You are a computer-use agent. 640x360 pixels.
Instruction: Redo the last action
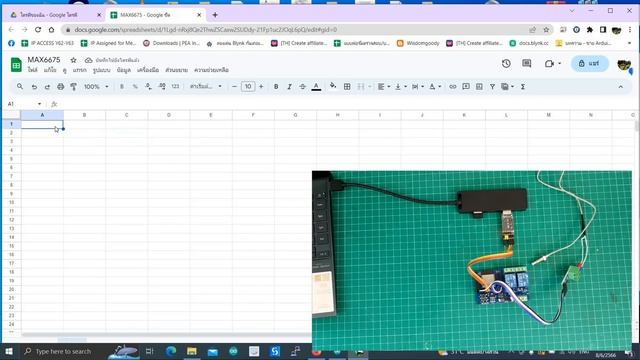tap(47, 87)
